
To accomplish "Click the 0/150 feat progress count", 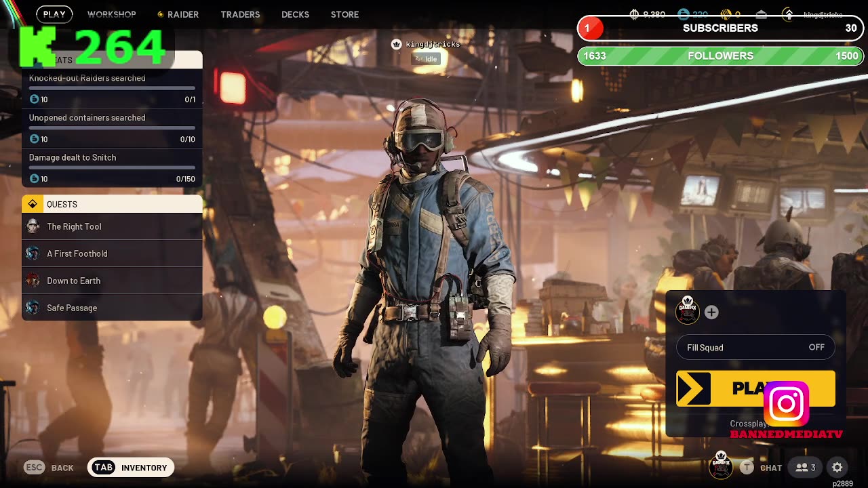I will (x=186, y=179).
